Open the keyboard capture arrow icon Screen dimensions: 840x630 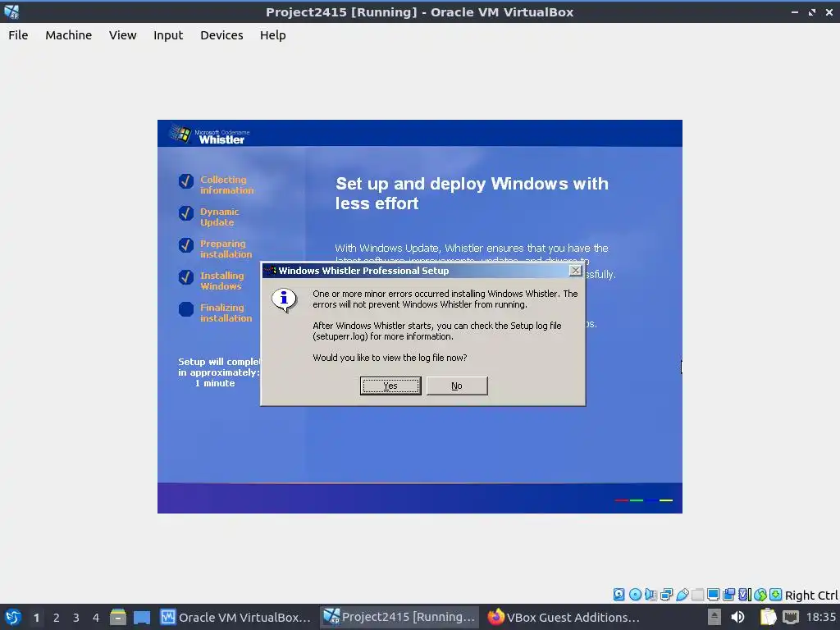tap(776, 594)
